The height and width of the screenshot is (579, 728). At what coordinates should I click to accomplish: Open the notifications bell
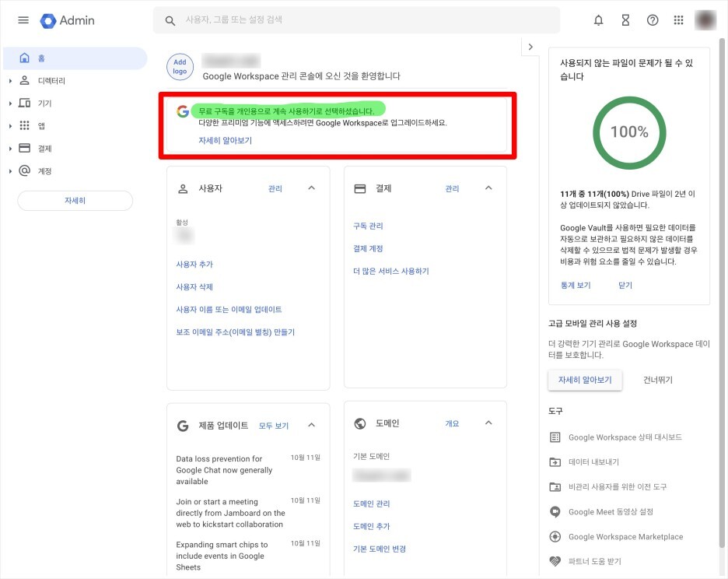pyautogui.click(x=598, y=20)
